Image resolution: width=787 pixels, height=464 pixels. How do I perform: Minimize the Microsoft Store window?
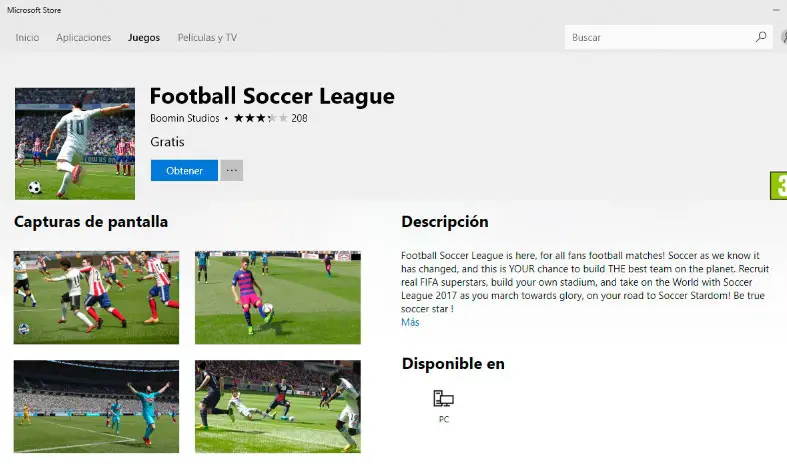pyautogui.click(x=776, y=10)
